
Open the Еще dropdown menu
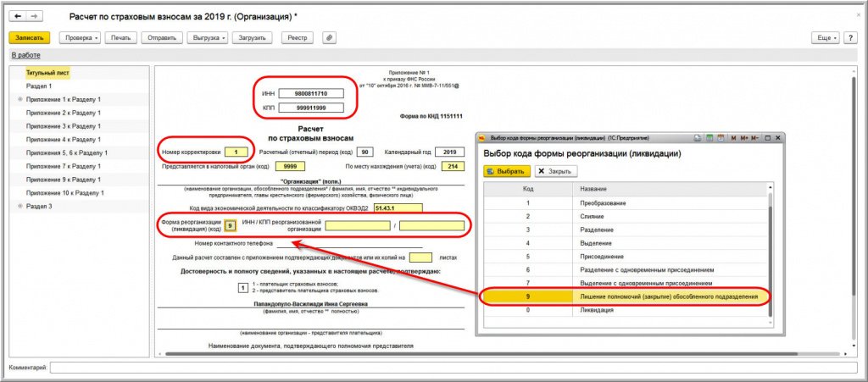coord(824,38)
